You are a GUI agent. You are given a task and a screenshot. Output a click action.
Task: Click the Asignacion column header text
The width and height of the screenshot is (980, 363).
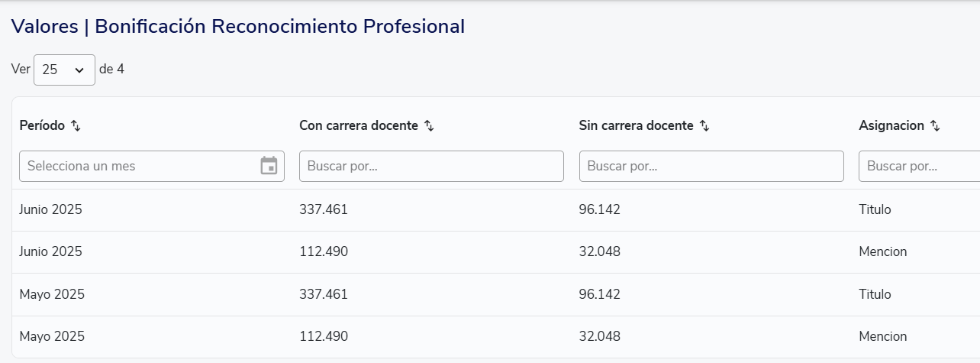[891, 126]
